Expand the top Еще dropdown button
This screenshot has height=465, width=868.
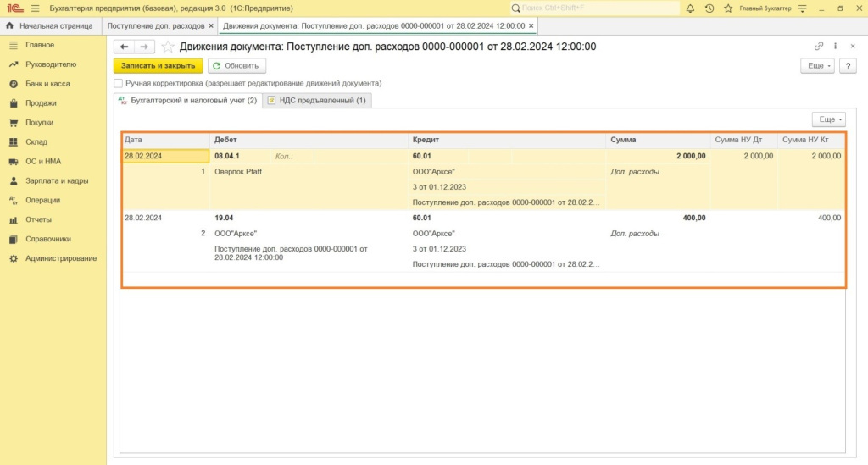[817, 66]
